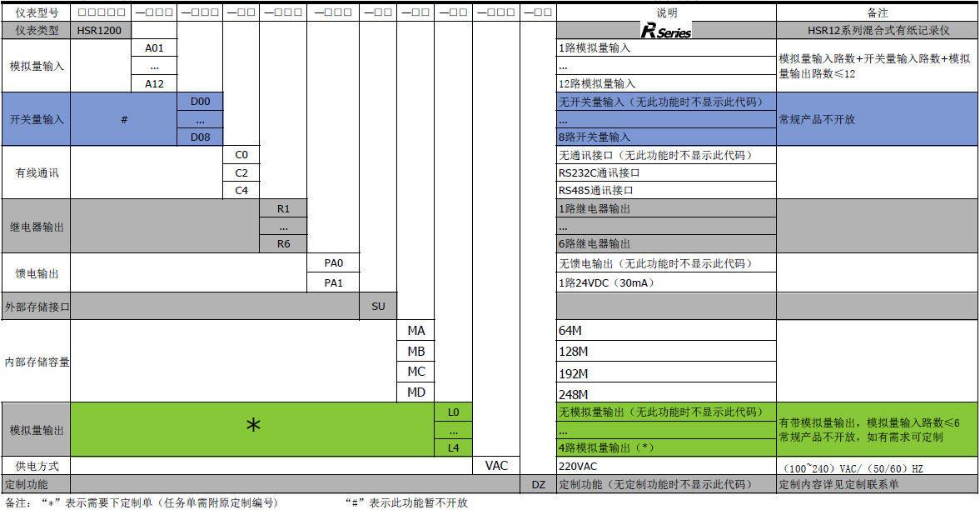Click the PA1 feed output code
980x510 pixels.
pyautogui.click(x=333, y=283)
